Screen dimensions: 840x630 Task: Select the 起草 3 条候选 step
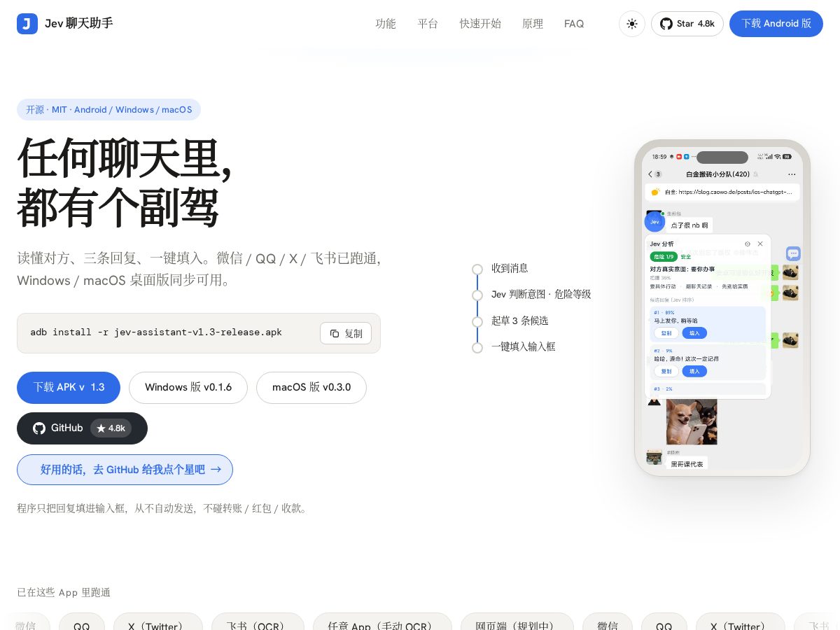(x=519, y=321)
